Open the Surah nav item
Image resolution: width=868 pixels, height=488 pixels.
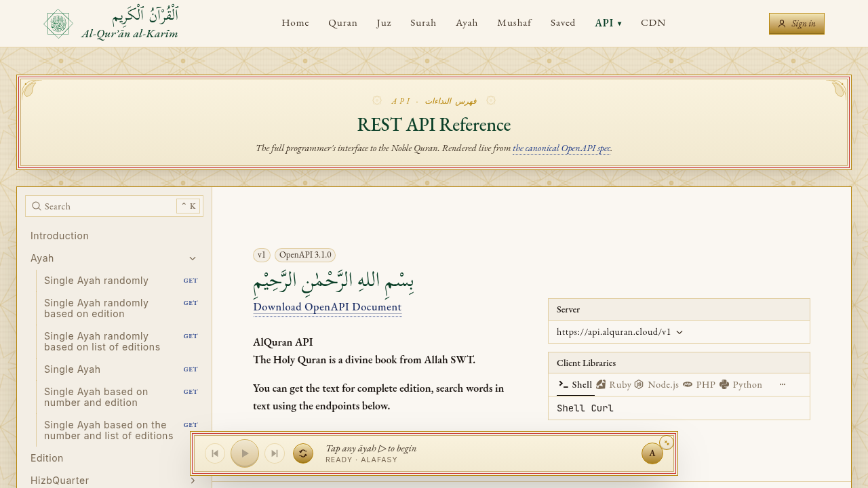[423, 23]
